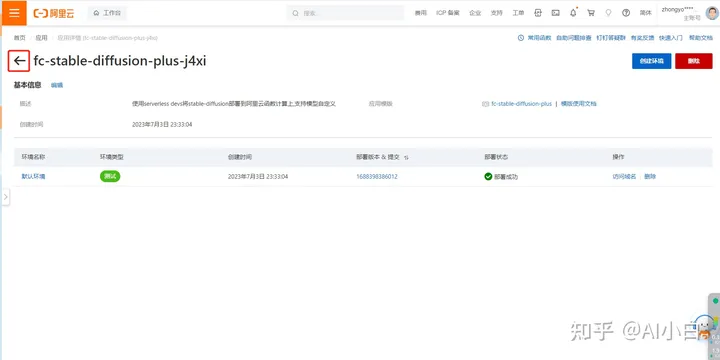The height and width of the screenshot is (360, 720).
Task: Open the zhongyo account menu
Action: 681,13
